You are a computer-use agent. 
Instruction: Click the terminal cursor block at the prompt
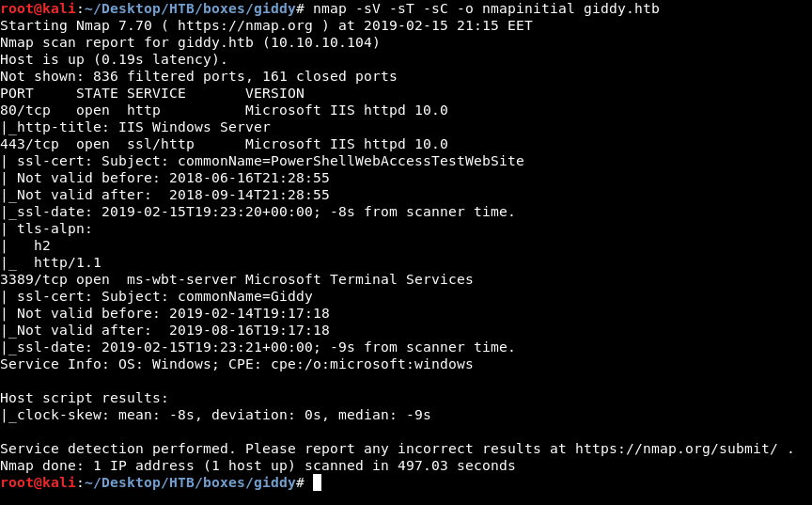[x=317, y=482]
